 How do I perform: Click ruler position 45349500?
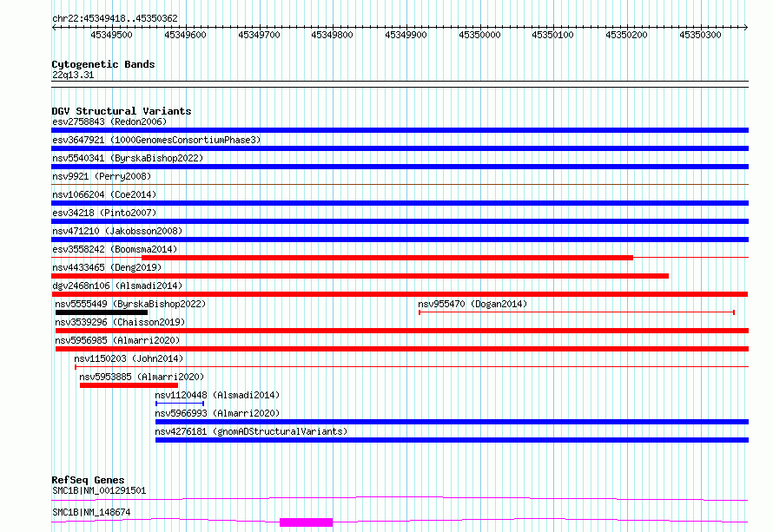pos(111,35)
